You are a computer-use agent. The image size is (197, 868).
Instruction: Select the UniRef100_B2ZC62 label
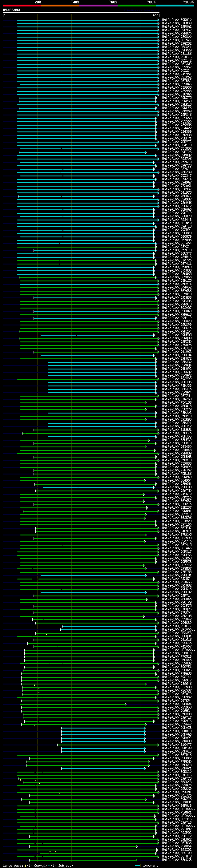click(x=177, y=78)
